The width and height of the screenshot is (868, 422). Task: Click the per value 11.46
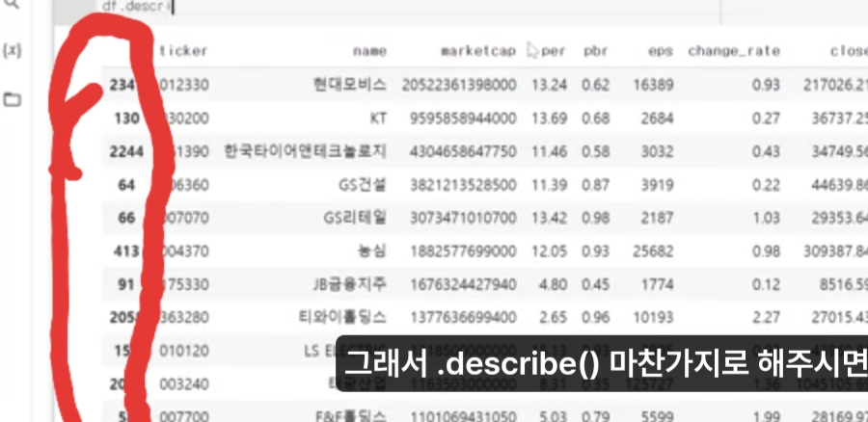coord(549,151)
